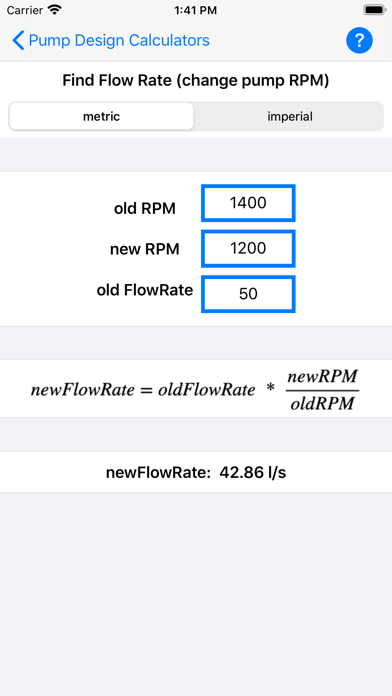Tap the Carrier status text

[25, 10]
